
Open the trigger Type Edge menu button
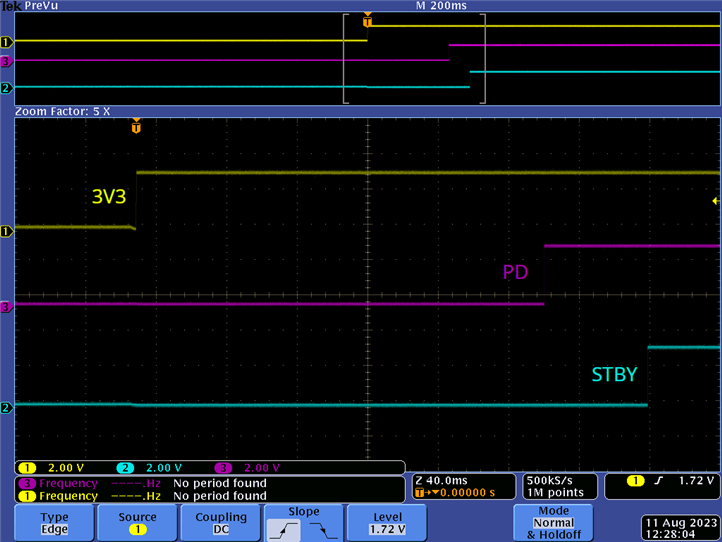(54, 523)
